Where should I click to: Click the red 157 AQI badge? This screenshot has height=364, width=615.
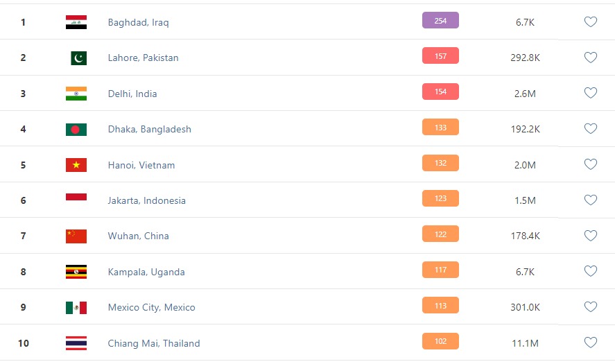coord(440,55)
